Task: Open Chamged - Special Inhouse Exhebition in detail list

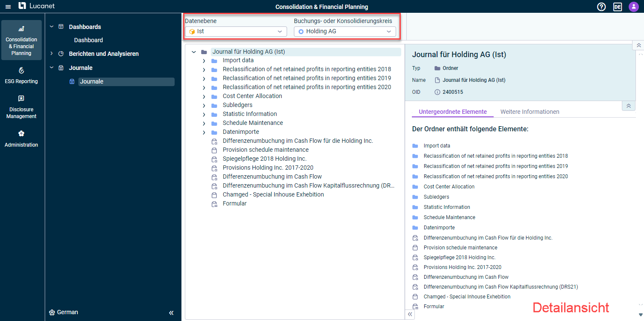Action: [467, 297]
